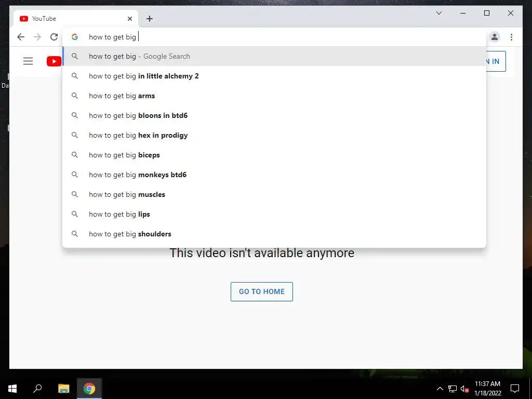Image resolution: width=532 pixels, height=399 pixels.
Task: Pick the 'how to get big lips' suggestion
Action: click(x=274, y=214)
